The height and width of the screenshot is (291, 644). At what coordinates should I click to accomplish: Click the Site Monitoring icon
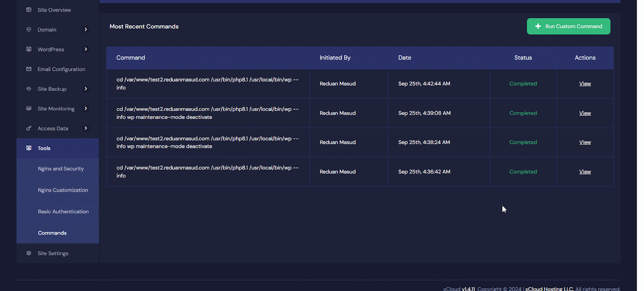click(29, 109)
